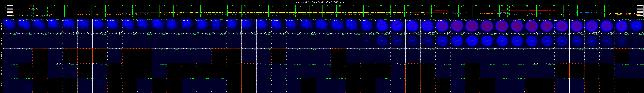Click the 0.1-17 MeV (-99) legend entry
The height and width of the screenshot is (93, 644).
coord(32,9)
